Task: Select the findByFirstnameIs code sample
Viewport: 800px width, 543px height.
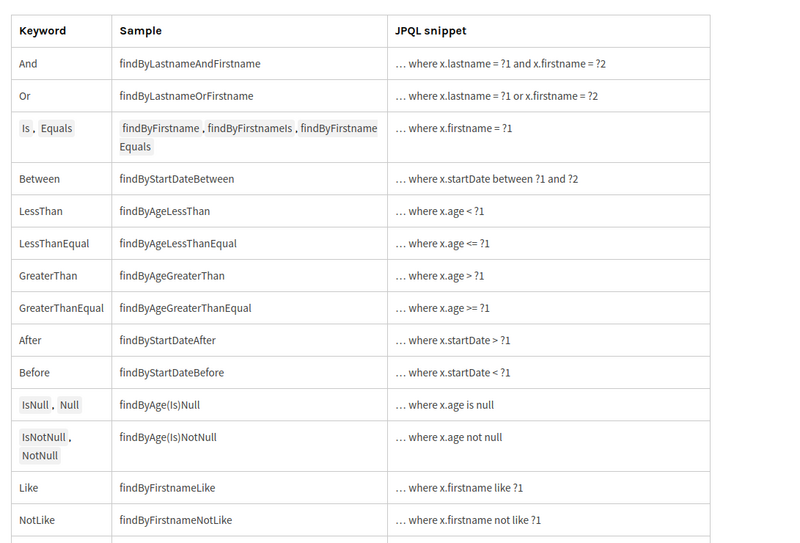Action: pyautogui.click(x=251, y=129)
